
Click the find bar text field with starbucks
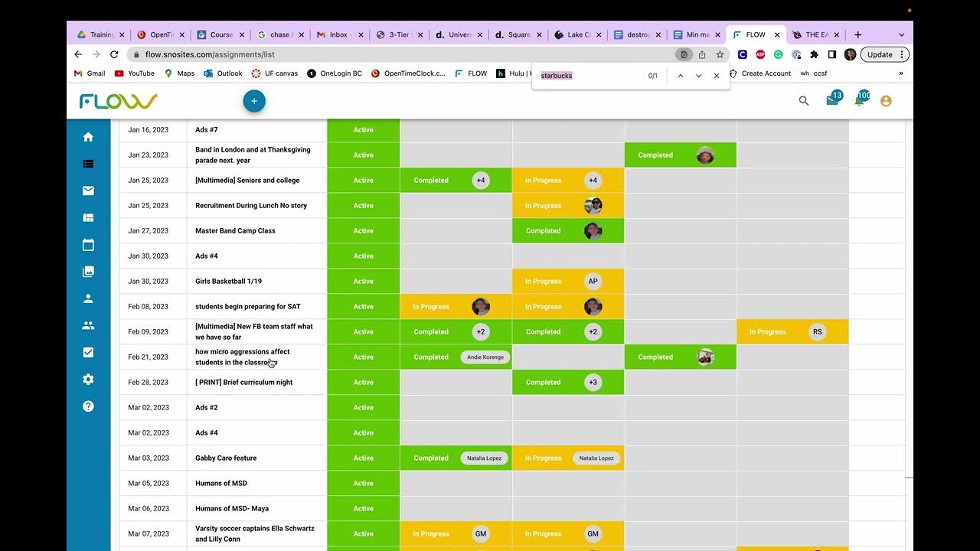coord(590,76)
